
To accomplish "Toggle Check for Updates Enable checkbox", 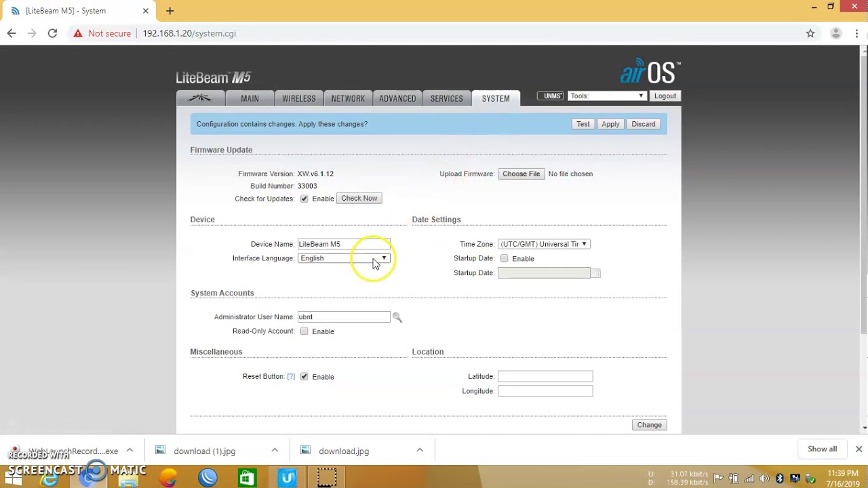I will 304,199.
